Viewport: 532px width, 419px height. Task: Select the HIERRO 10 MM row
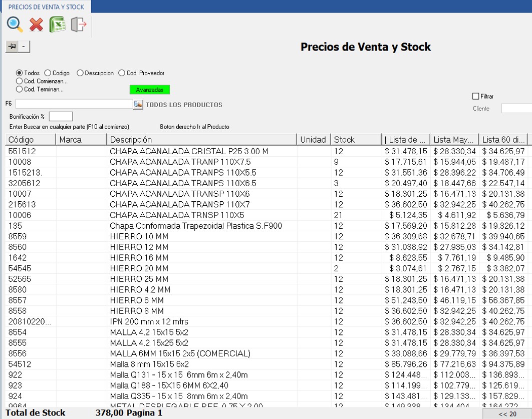pos(139,236)
